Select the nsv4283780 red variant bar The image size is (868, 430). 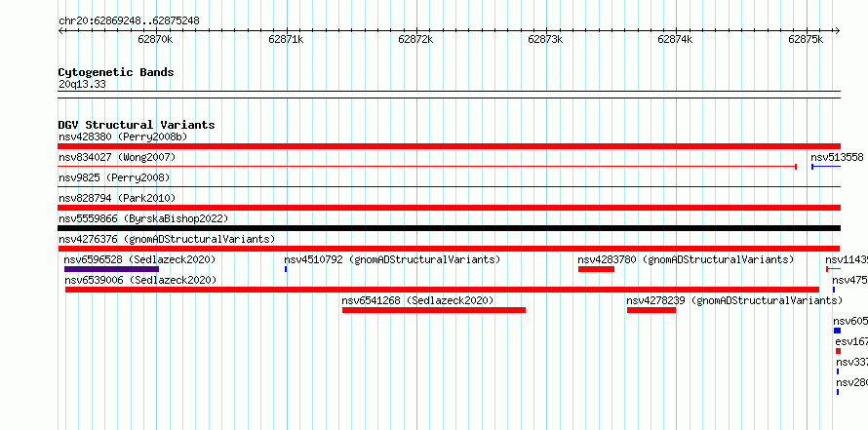click(x=596, y=269)
